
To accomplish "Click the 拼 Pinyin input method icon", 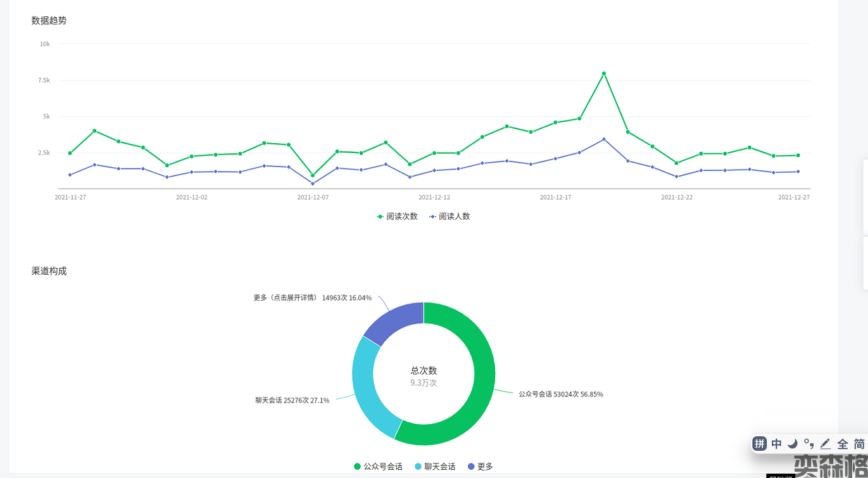I will click(760, 444).
